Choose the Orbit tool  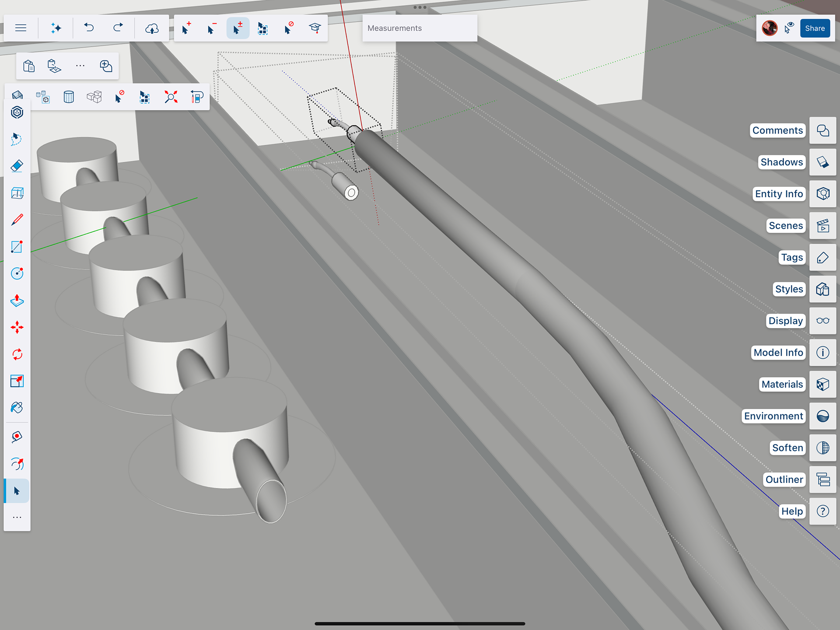point(17,463)
